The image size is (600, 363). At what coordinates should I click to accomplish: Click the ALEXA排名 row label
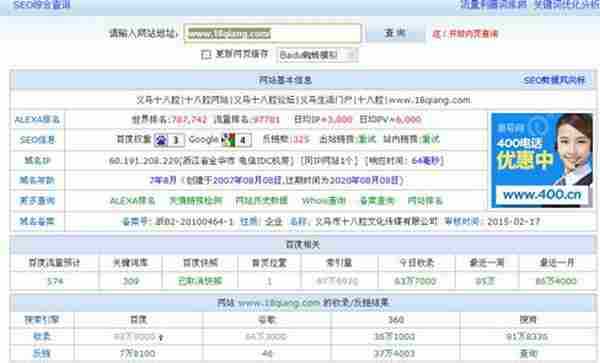(x=37, y=119)
